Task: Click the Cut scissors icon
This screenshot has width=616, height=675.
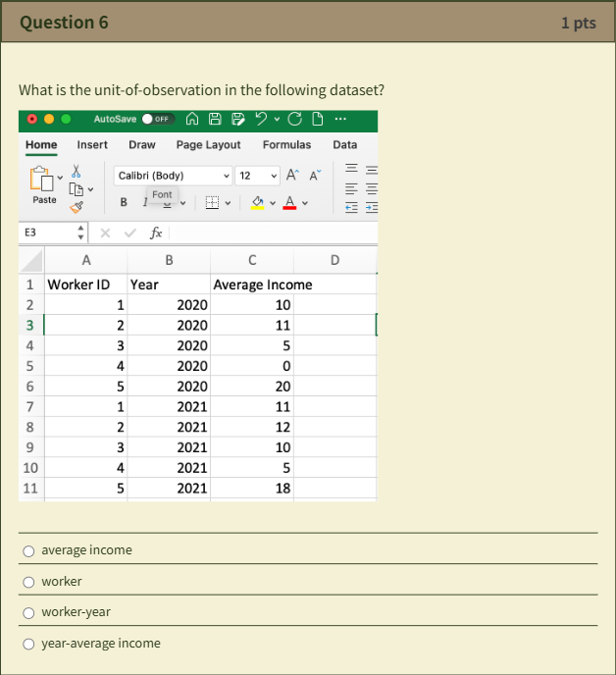Action: 77,171
